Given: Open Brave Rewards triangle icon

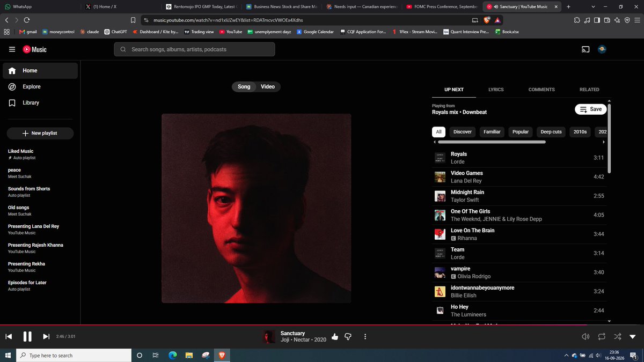Looking at the screenshot, I should point(497,20).
